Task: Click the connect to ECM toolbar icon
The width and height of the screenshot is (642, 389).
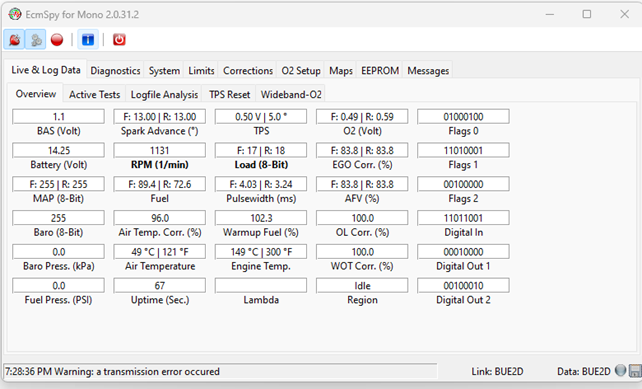Action: 14,40
